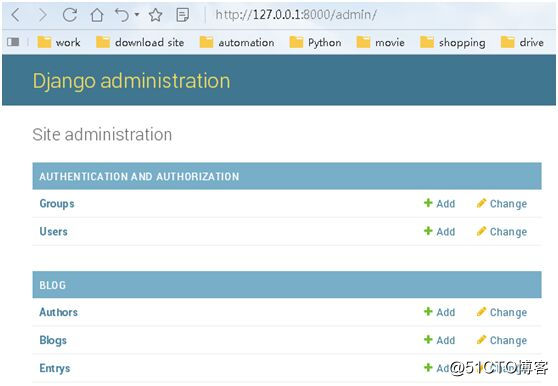Bookmark page with the star icon

[156, 15]
